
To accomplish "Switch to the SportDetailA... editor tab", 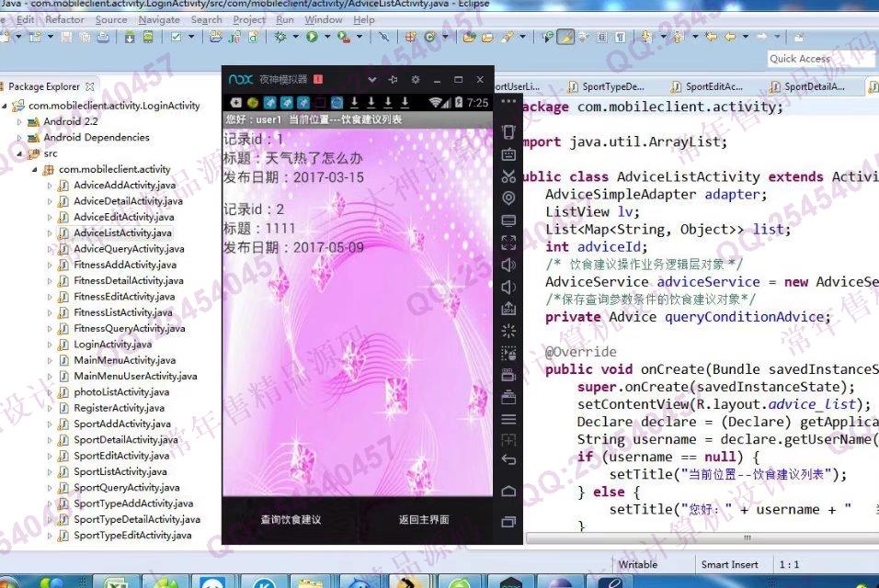I will tap(808, 86).
